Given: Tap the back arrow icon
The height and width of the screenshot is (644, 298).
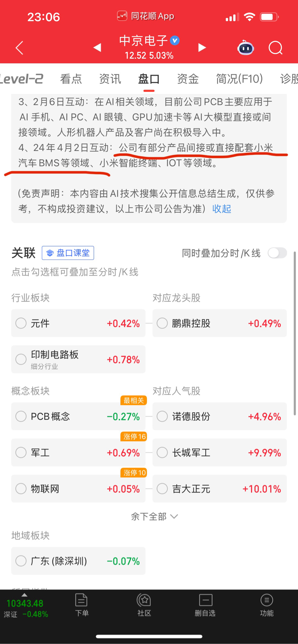Looking at the screenshot, I should click(19, 48).
